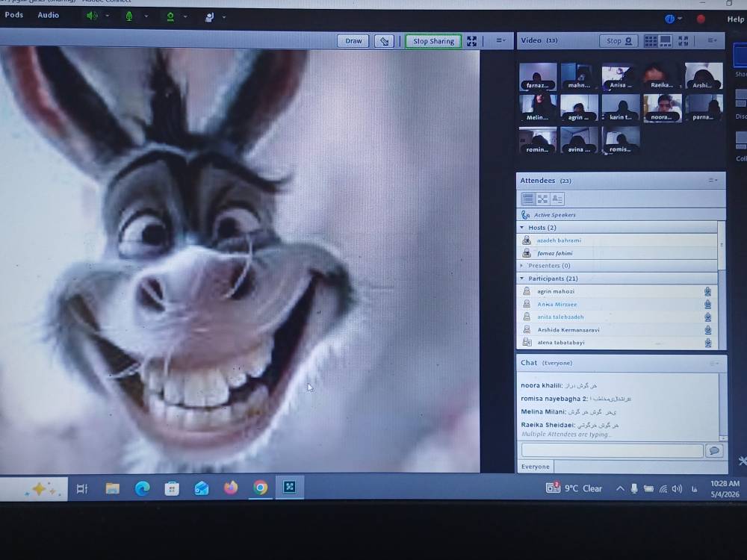Select farnaz video thumbnail
Screen dimensions: 747x560
[538, 76]
